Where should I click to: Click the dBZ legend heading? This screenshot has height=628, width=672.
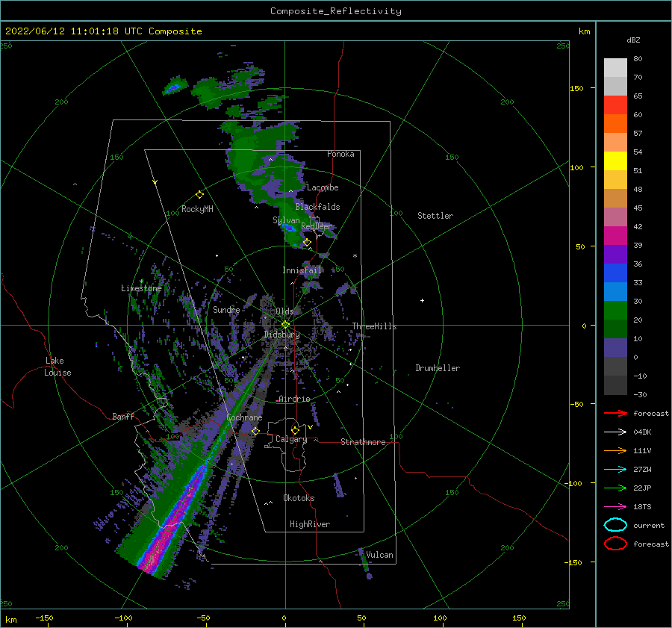[x=633, y=40]
